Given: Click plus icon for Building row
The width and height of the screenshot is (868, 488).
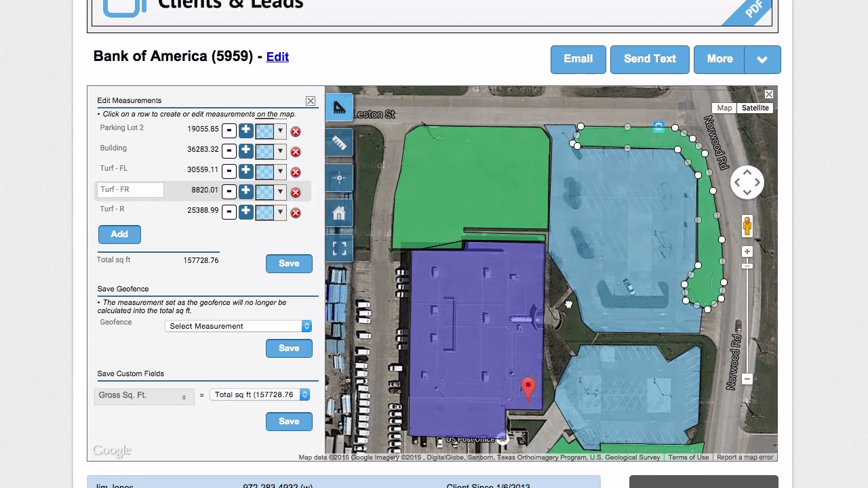Looking at the screenshot, I should (x=245, y=150).
